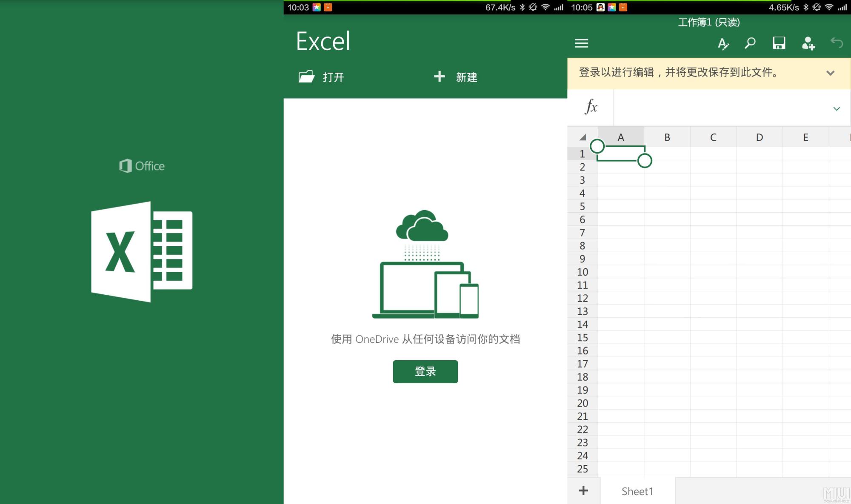Select row 10 header
Image resolution: width=851 pixels, height=504 pixels.
[583, 272]
